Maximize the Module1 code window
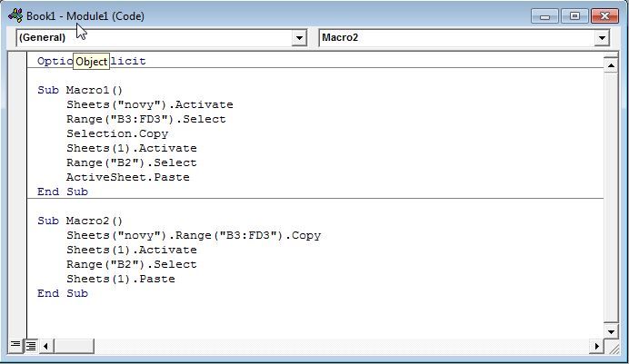 point(574,16)
